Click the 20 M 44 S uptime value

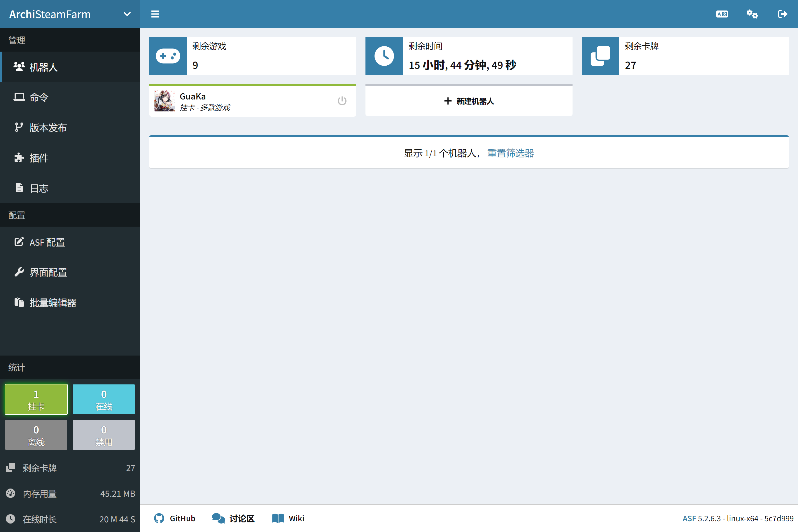click(117, 519)
